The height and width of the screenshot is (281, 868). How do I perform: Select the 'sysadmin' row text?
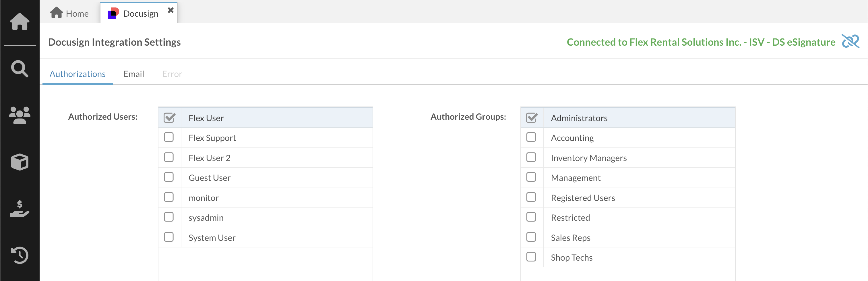(x=206, y=218)
